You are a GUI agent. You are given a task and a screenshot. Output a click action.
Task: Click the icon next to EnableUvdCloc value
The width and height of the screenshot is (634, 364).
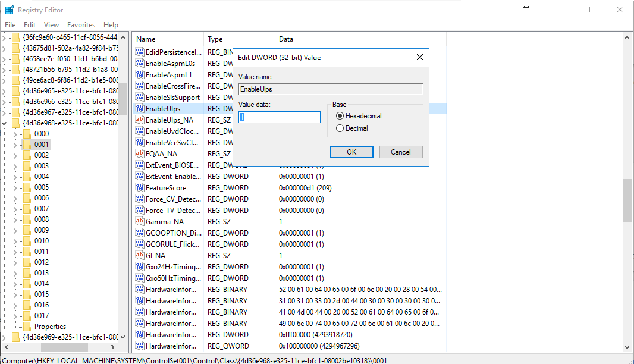(x=140, y=131)
